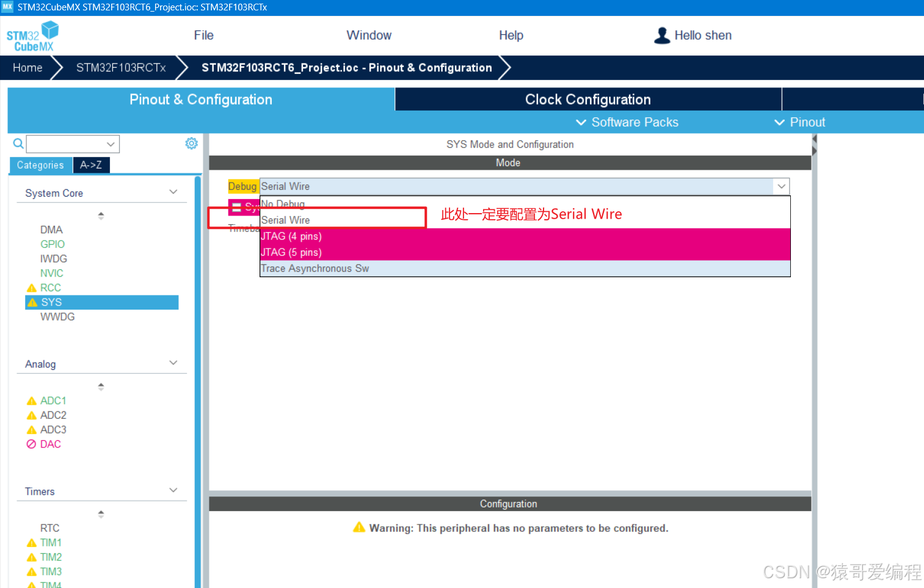
Task: Select RCC peripheral
Action: click(51, 288)
